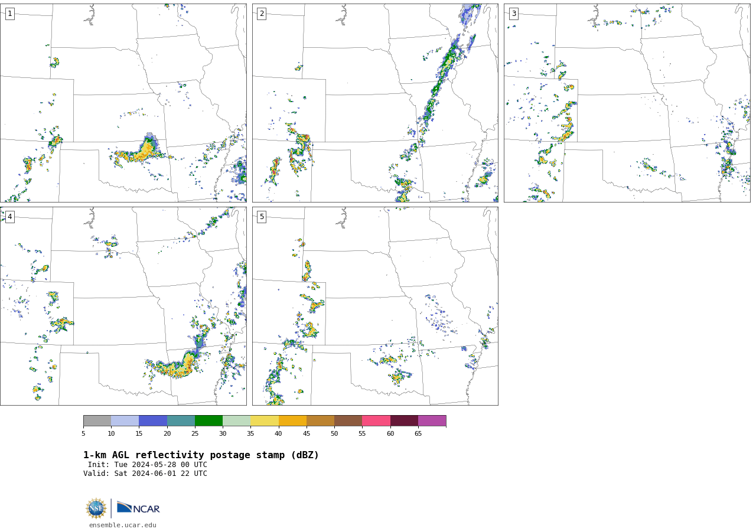Open ensemble member 4 reflectivity map
Viewport: 756px width, 532px height.
pos(123,306)
